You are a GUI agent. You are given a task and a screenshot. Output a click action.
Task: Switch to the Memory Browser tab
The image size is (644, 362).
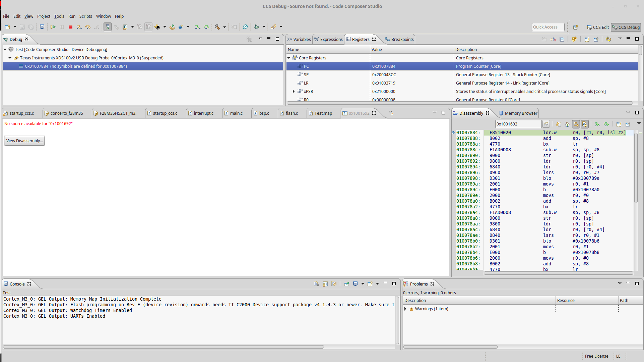pyautogui.click(x=520, y=113)
